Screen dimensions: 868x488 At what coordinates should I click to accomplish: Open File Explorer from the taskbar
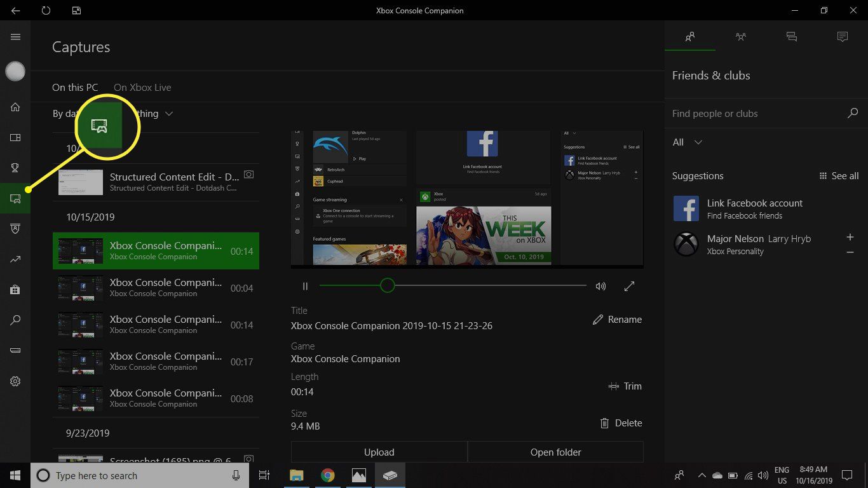(x=296, y=475)
